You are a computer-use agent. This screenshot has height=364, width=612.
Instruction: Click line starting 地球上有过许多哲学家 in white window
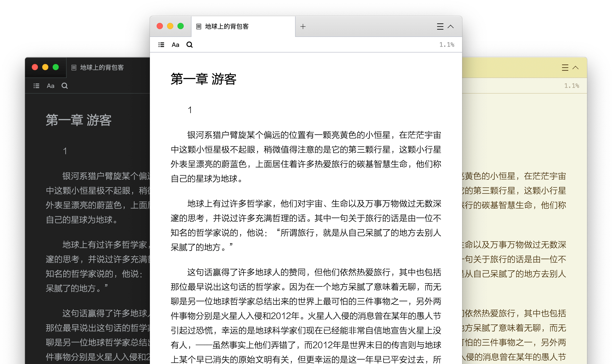[314, 204]
